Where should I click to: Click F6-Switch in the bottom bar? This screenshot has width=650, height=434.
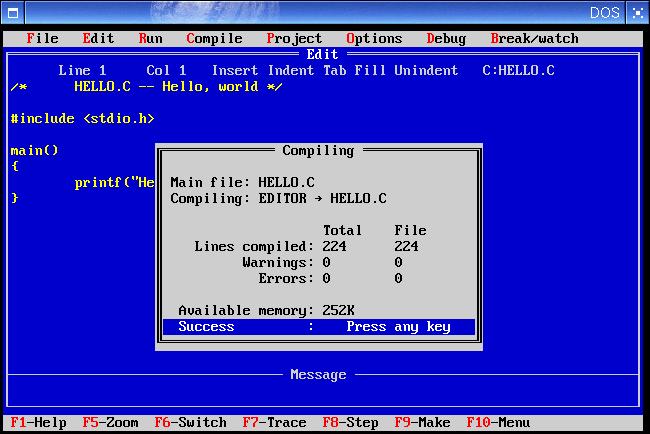click(x=190, y=422)
